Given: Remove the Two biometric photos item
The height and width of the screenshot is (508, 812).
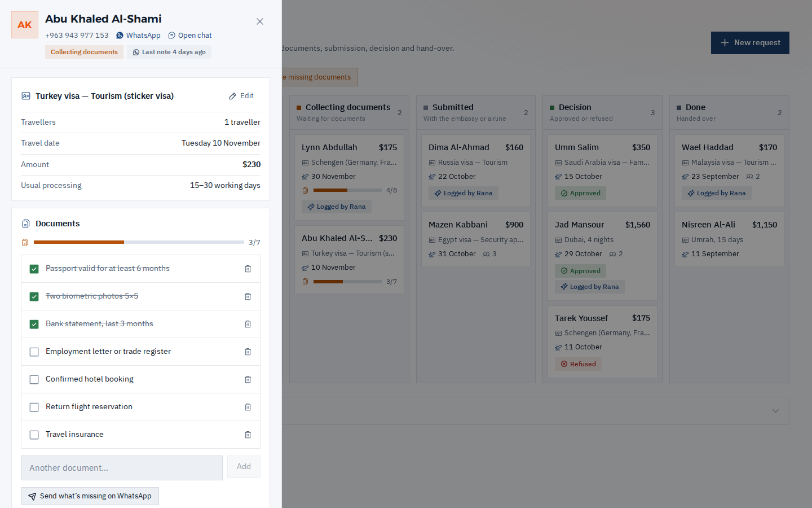Looking at the screenshot, I should (248, 296).
